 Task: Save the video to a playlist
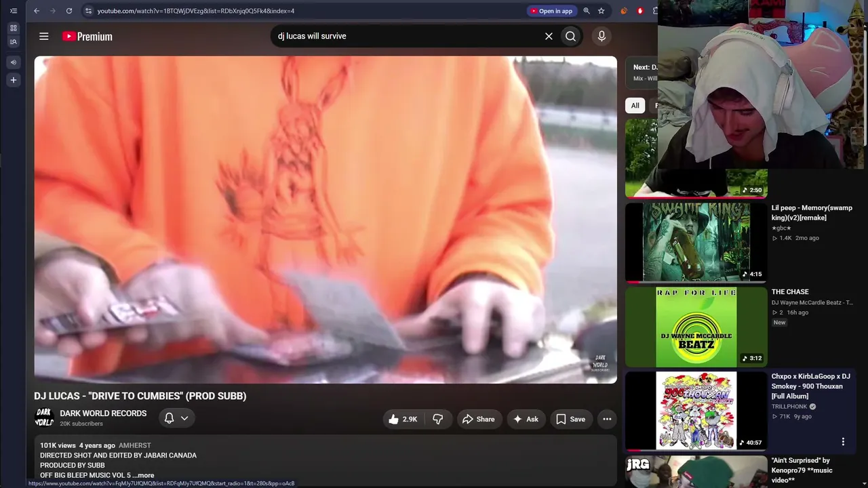(x=571, y=420)
